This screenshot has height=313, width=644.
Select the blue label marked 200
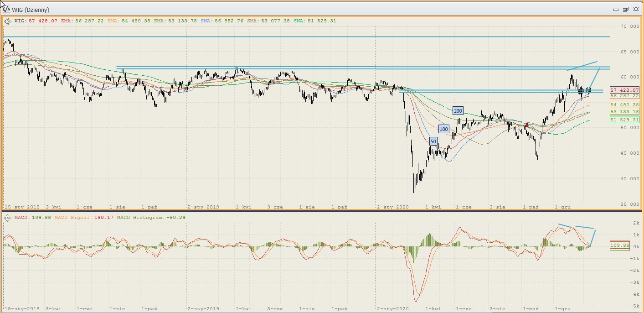(458, 111)
